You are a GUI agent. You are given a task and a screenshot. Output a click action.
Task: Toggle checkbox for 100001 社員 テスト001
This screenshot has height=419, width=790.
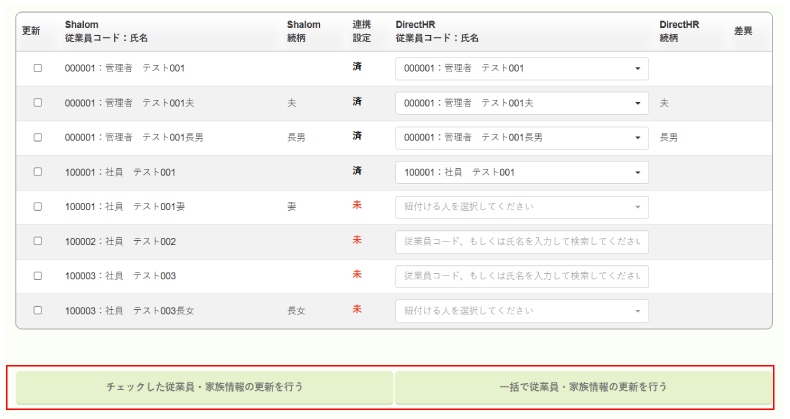coord(38,172)
